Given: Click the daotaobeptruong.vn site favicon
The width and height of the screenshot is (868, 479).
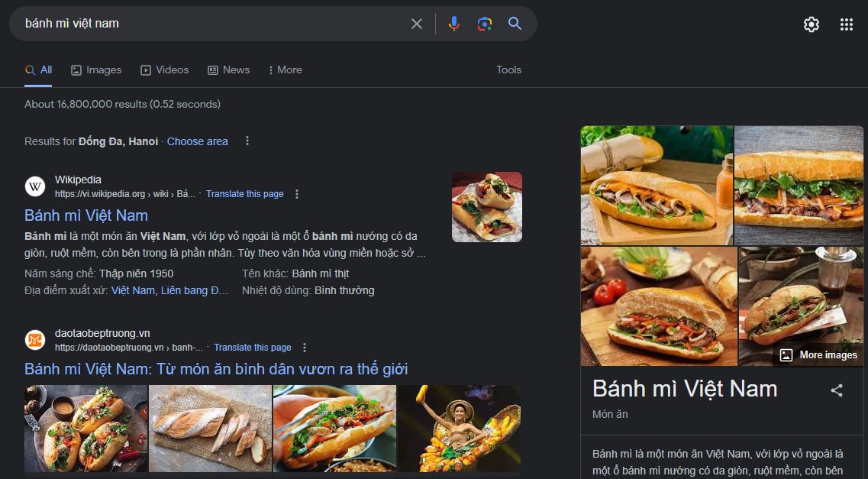Looking at the screenshot, I should click(x=35, y=339).
